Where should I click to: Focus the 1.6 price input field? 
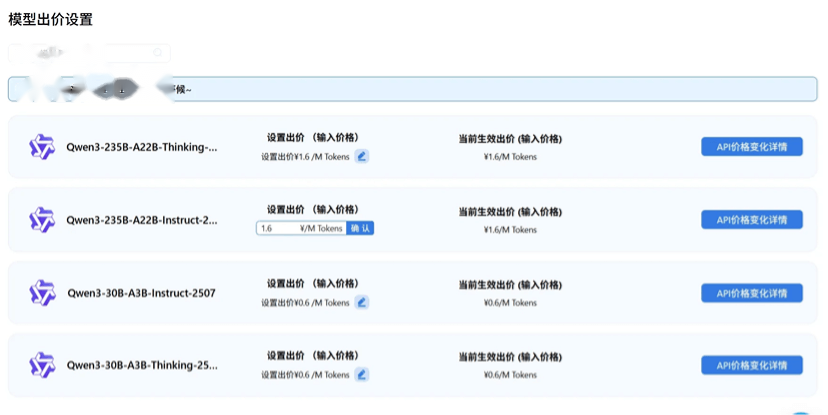pyautogui.click(x=301, y=228)
